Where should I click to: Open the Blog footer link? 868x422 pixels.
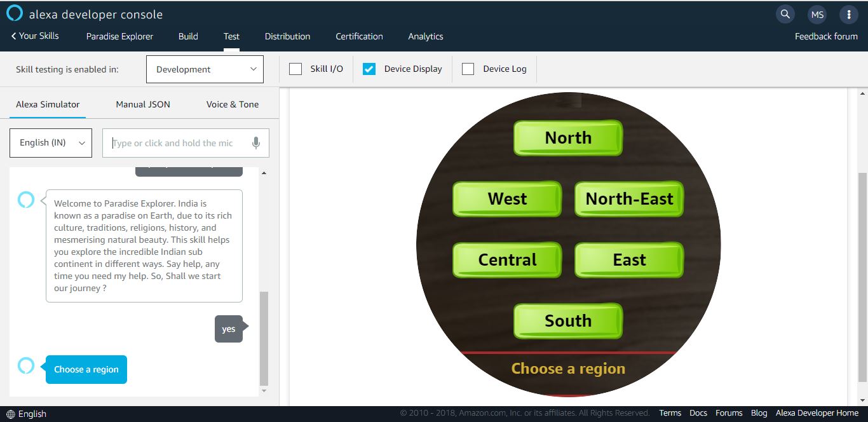[x=759, y=413]
